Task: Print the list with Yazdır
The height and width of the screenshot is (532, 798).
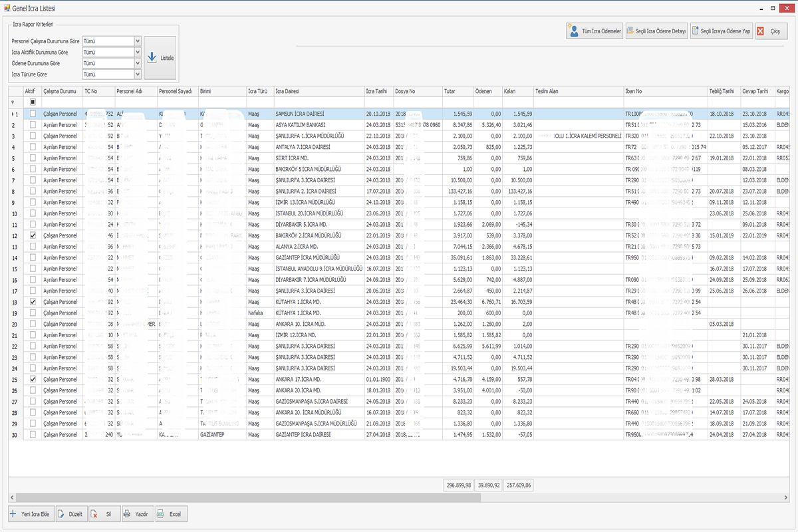Action: pos(127,514)
